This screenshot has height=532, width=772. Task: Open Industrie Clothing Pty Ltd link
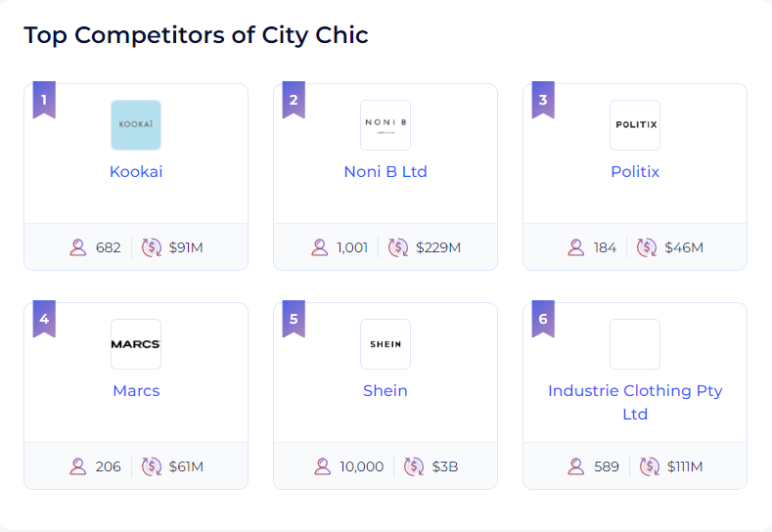[x=635, y=402]
